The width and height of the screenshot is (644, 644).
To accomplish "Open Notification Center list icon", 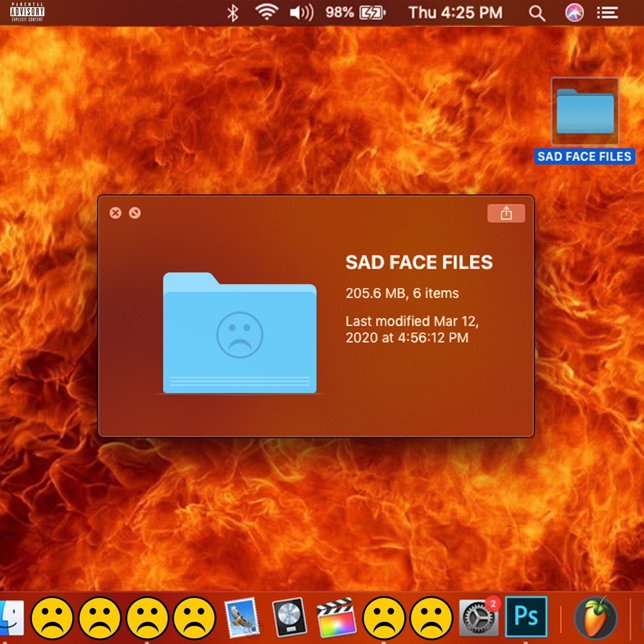I will pos(607,13).
